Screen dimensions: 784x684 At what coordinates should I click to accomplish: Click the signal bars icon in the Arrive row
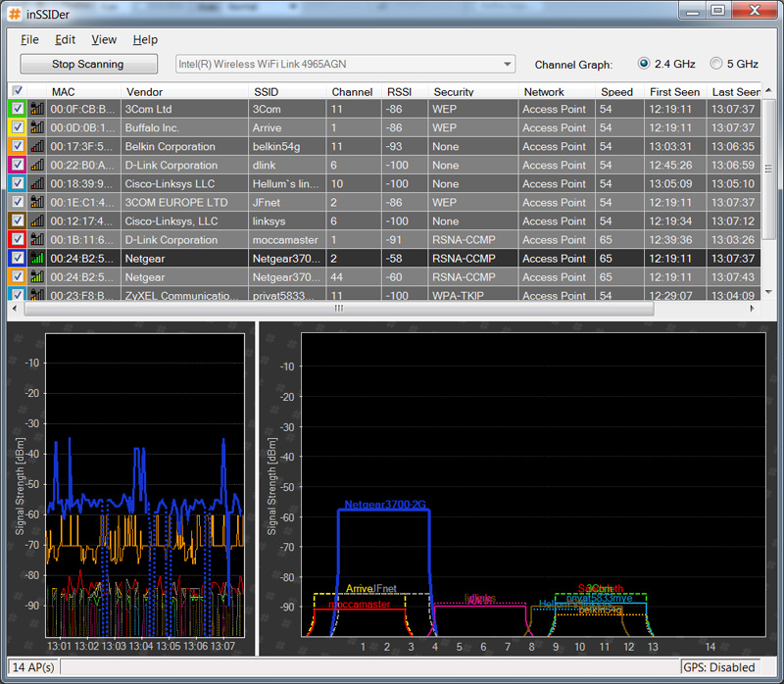pos(38,128)
